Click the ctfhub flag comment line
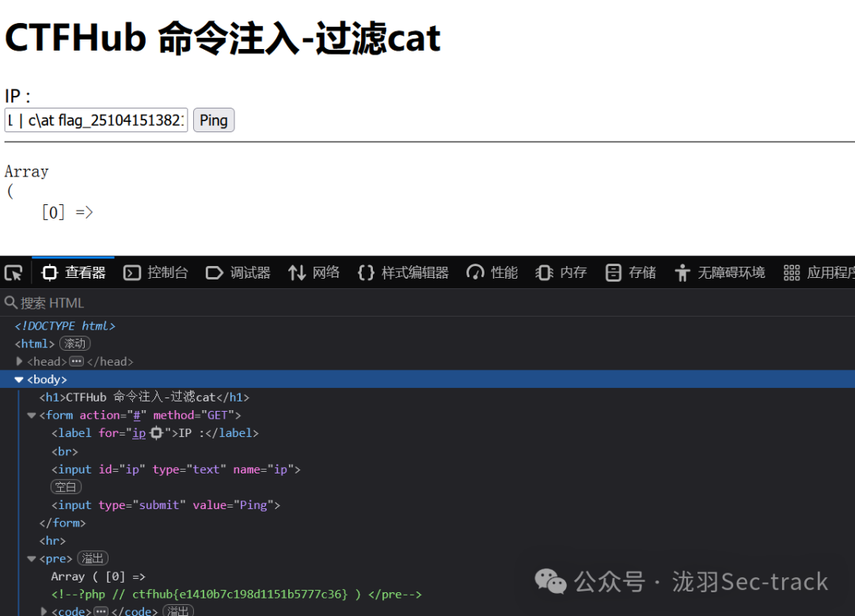The image size is (855, 616). click(236, 594)
